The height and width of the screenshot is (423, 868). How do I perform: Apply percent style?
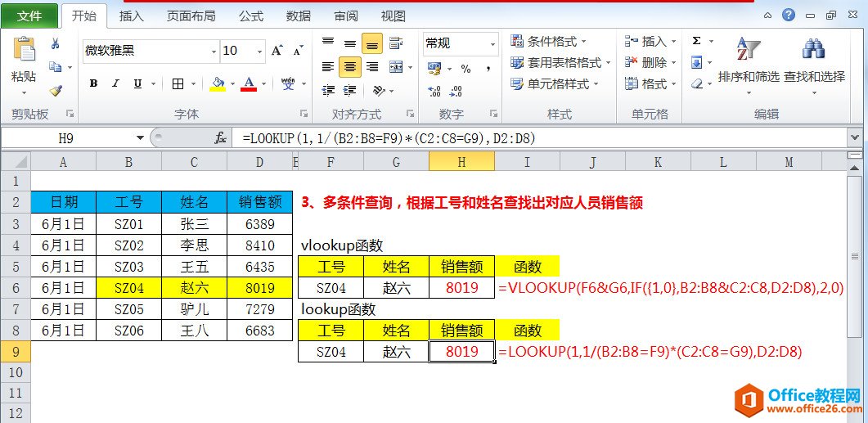[465, 69]
